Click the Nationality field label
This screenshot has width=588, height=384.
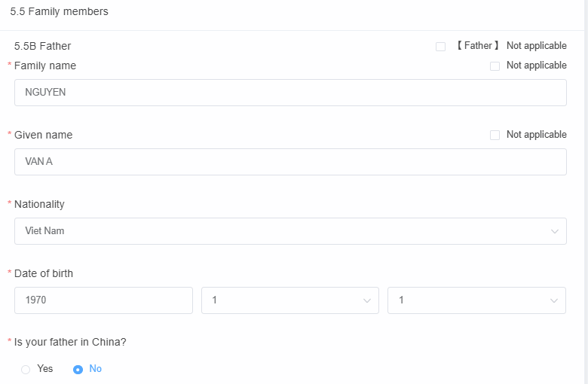pyautogui.click(x=39, y=205)
